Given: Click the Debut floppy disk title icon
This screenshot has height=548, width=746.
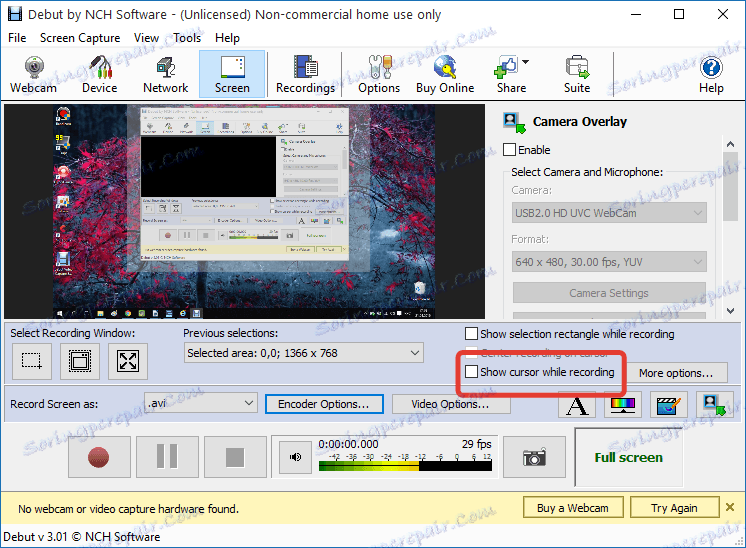Looking at the screenshot, I should coord(15,14).
